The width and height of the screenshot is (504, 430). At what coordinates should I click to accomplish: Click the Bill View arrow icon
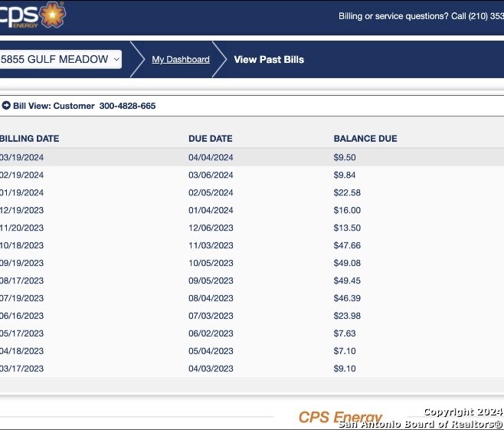[x=6, y=106]
